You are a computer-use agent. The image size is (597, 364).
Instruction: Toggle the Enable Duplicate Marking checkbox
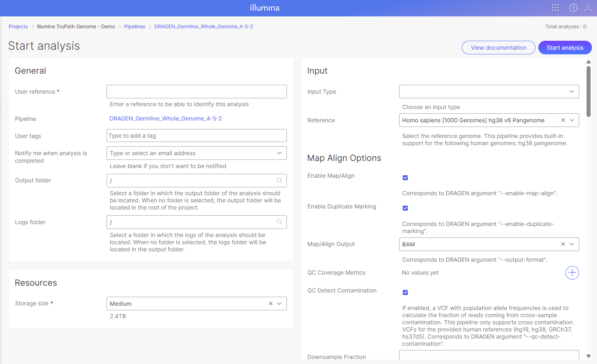(x=405, y=208)
